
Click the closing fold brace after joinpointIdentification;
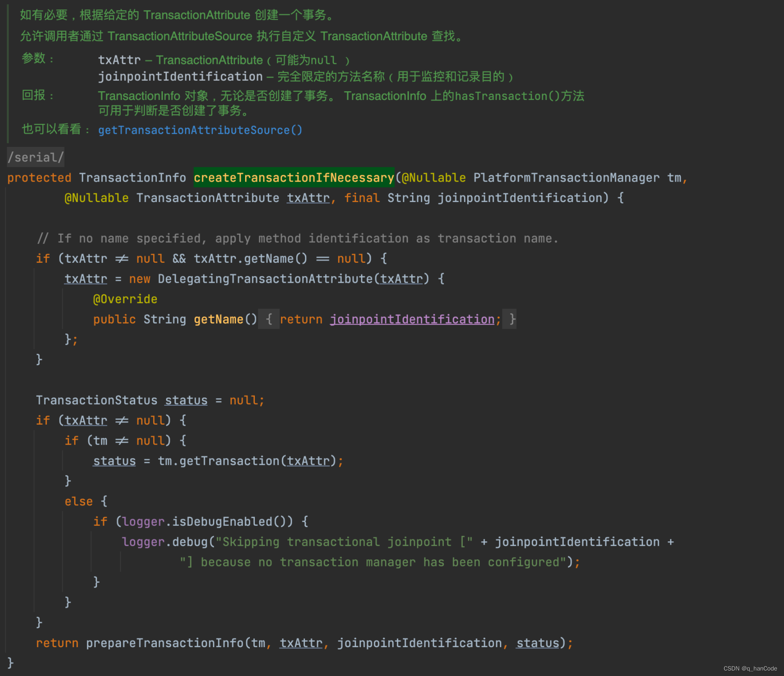(509, 319)
